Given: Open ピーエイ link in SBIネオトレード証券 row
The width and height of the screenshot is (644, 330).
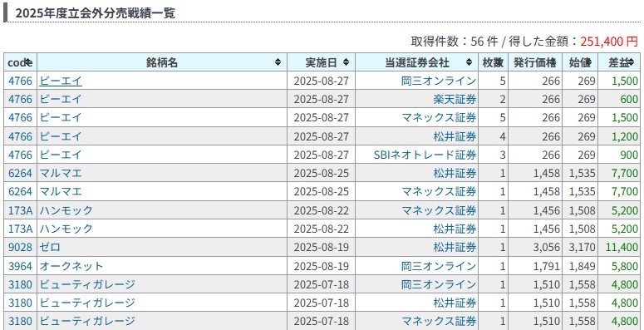Looking at the screenshot, I should coord(61,155).
